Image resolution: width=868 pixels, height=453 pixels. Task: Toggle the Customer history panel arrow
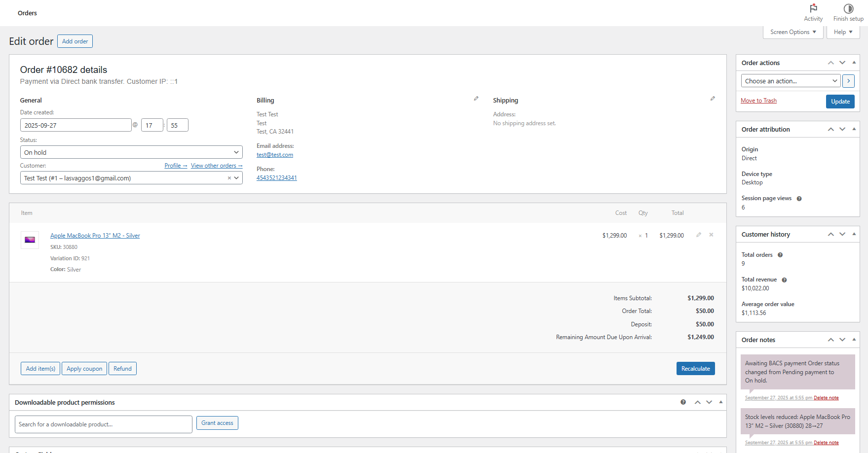click(854, 234)
